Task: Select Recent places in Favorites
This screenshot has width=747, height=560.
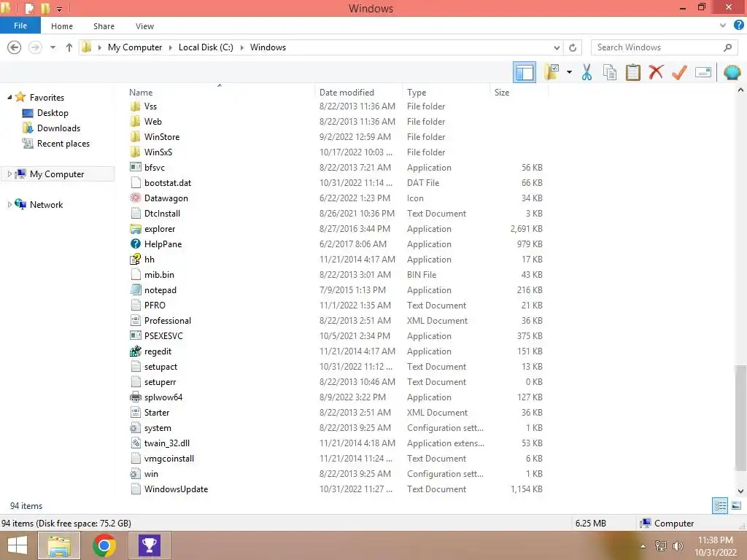Action: [x=63, y=144]
